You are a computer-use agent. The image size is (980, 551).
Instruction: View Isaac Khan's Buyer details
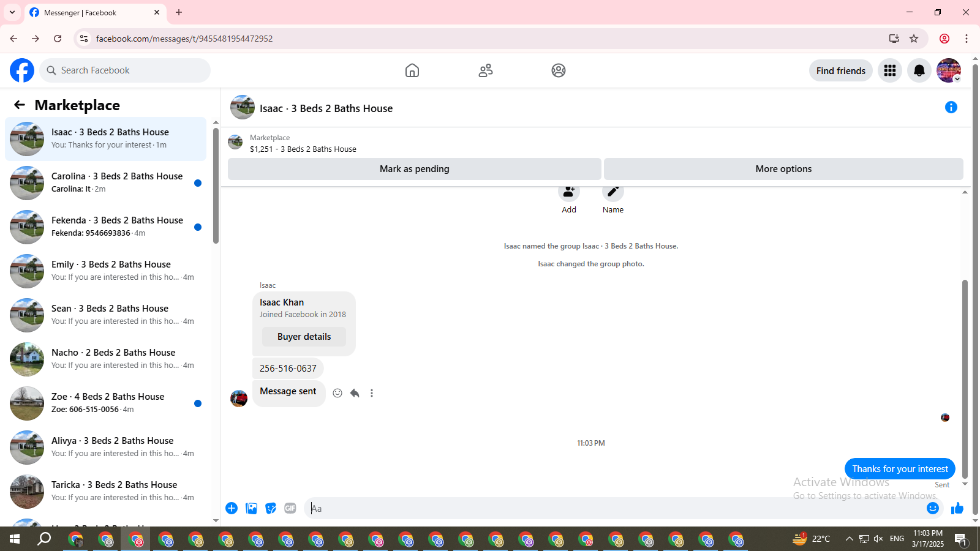pyautogui.click(x=304, y=337)
